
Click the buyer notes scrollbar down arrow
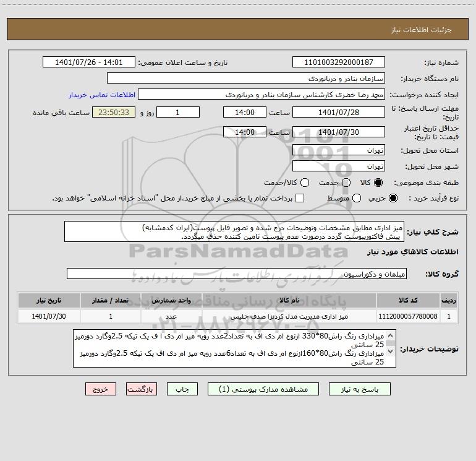click(391, 351)
